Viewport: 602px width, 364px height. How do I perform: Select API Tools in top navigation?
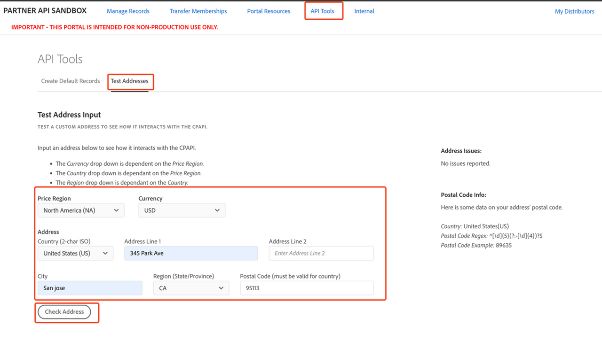click(x=322, y=11)
